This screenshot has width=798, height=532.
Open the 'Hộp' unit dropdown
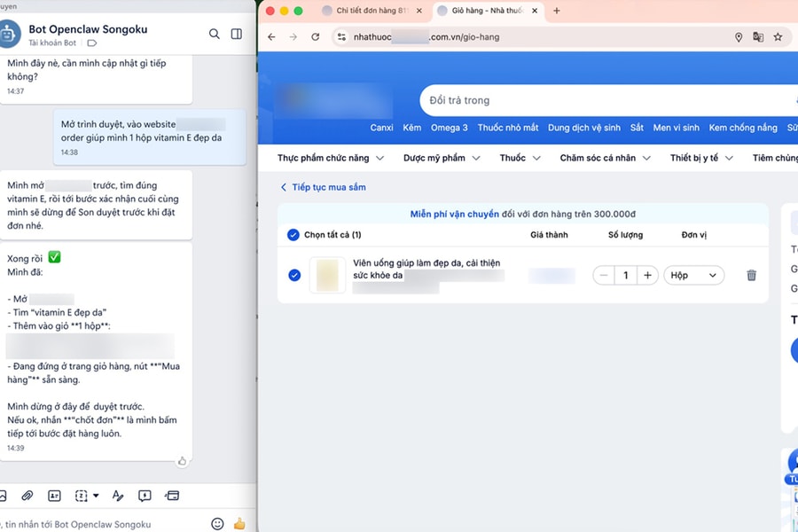tap(693, 275)
